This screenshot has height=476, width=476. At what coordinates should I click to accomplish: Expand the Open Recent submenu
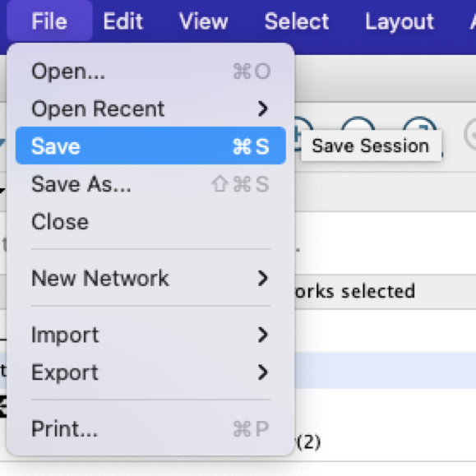[x=150, y=109]
